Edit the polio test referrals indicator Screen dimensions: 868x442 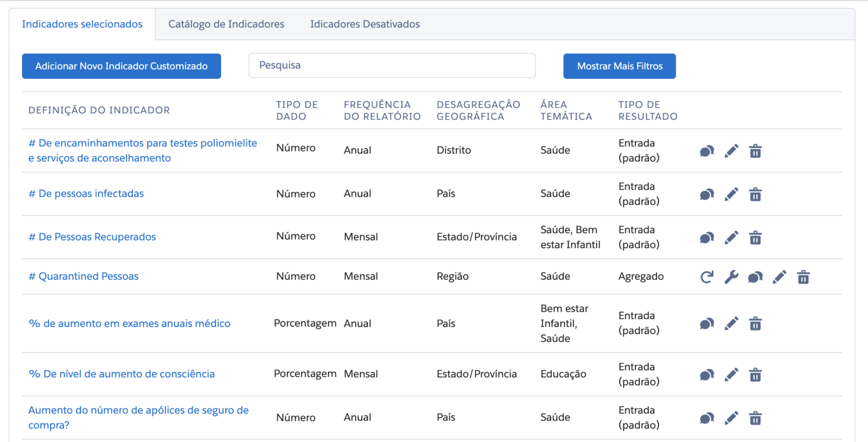pos(731,151)
